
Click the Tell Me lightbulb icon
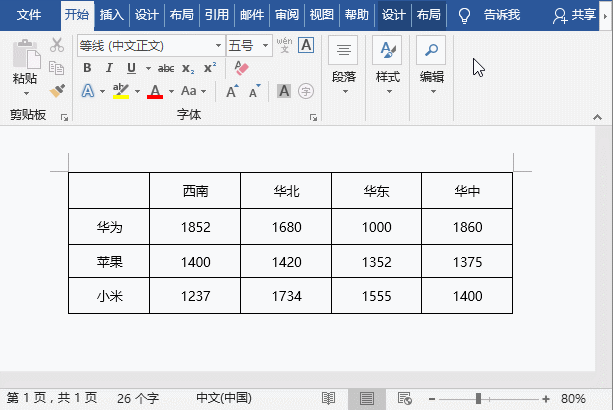[x=464, y=15]
